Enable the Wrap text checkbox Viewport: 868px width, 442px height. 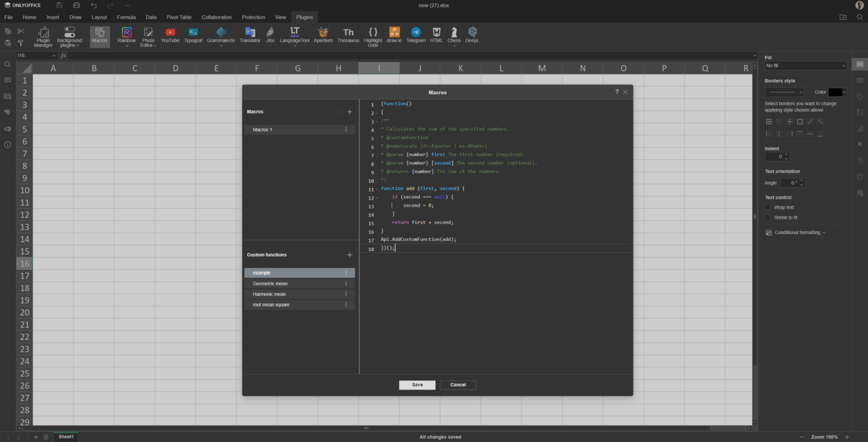click(768, 207)
